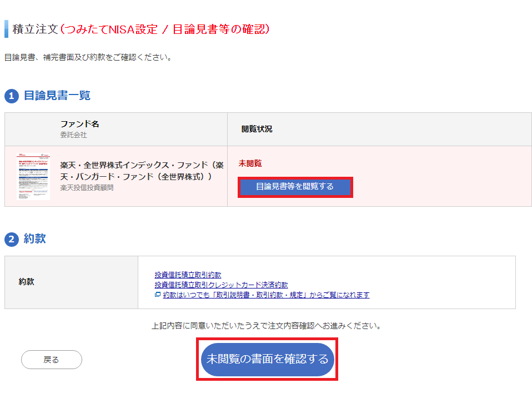Click ファンド名 column header
The width and height of the screenshot is (532, 393).
(x=80, y=124)
